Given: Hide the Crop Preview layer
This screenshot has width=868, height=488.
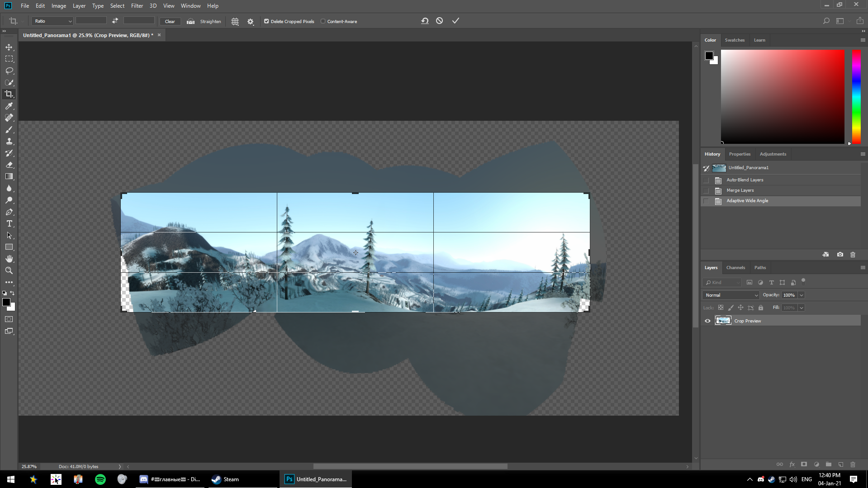Looking at the screenshot, I should 707,321.
